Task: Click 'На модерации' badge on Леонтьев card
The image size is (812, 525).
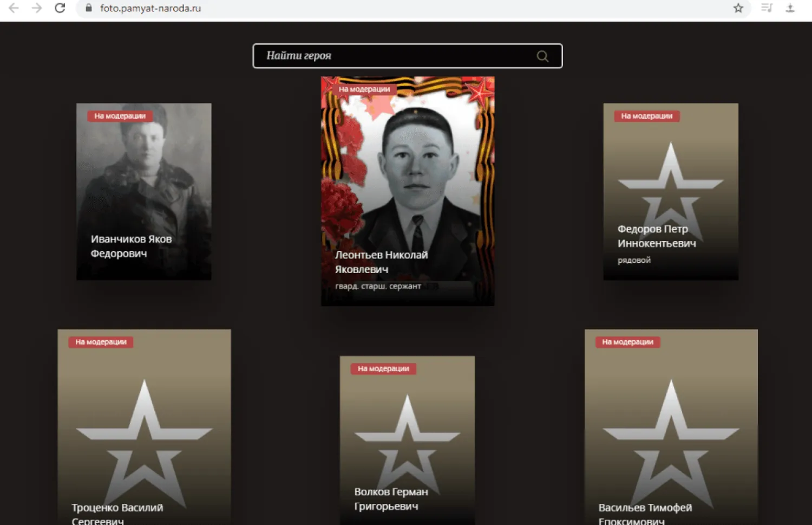Action: click(x=364, y=89)
